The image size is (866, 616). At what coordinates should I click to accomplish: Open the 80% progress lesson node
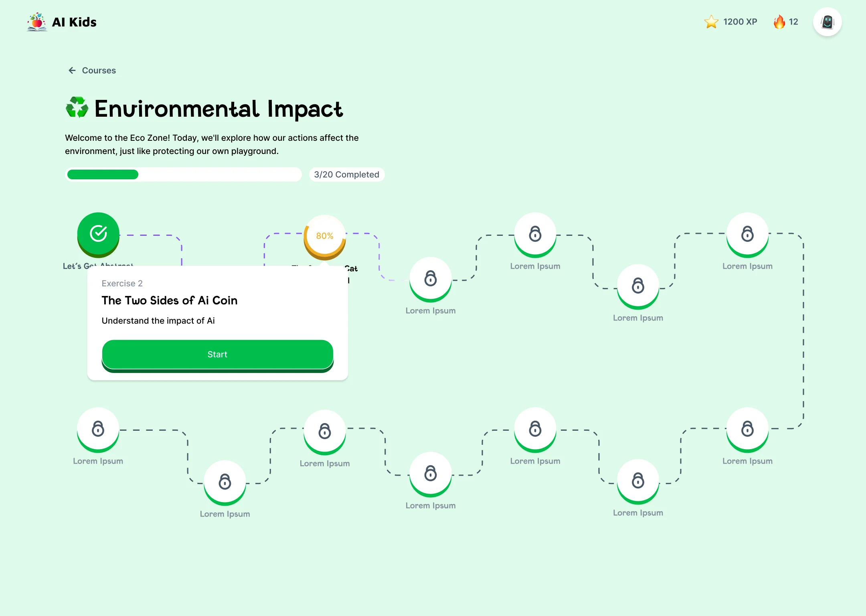[x=325, y=237]
